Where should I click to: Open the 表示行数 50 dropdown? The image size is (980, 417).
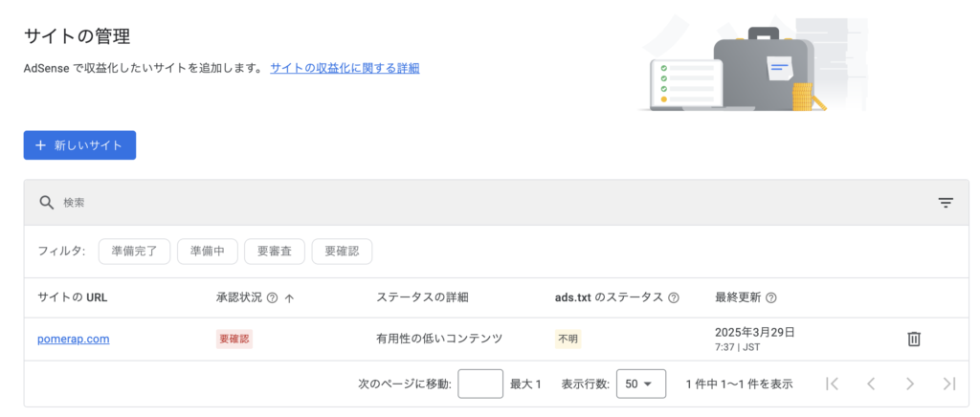640,384
